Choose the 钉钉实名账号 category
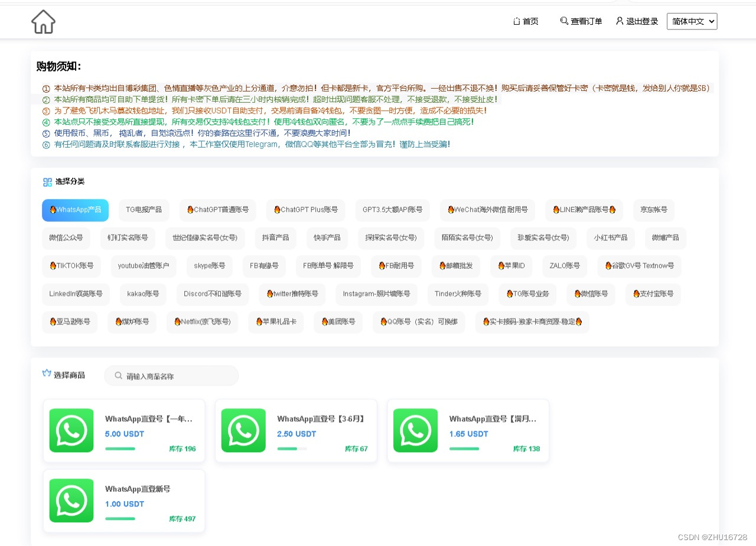This screenshot has height=546, width=756. pos(128,238)
